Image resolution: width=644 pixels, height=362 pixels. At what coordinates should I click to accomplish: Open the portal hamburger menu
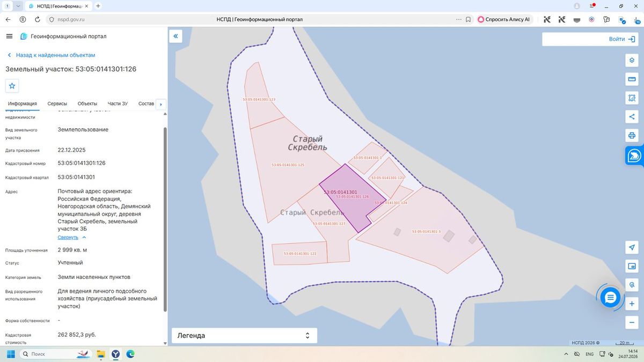pos(9,36)
